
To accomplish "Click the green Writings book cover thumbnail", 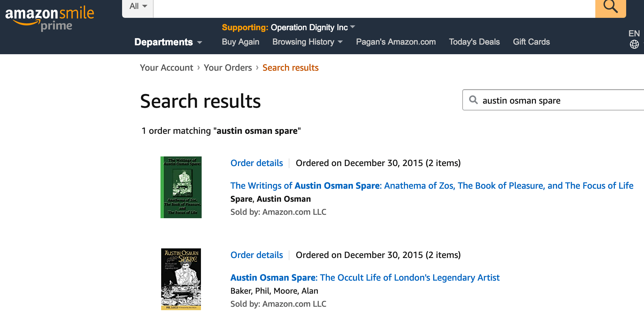I will 181,187.
